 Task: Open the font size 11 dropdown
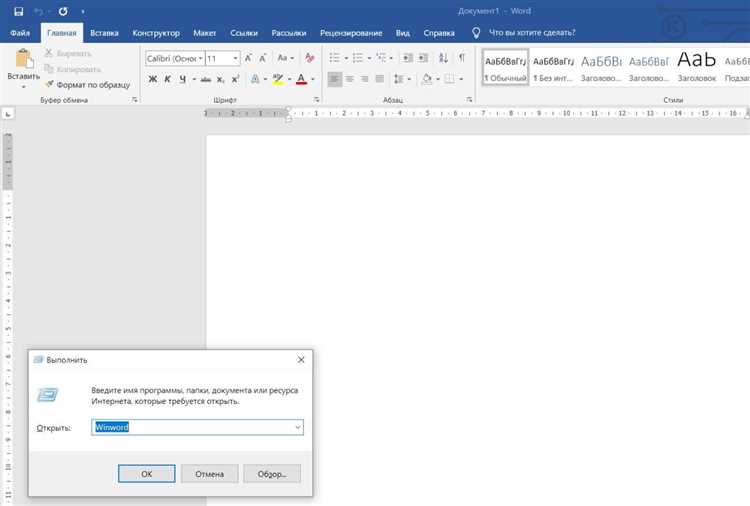click(x=235, y=58)
